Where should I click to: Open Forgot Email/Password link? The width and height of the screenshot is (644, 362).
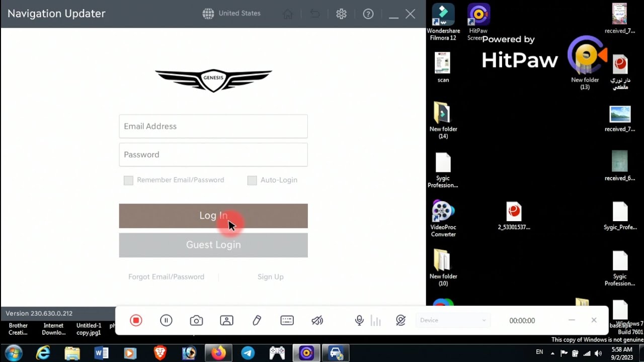166,277
